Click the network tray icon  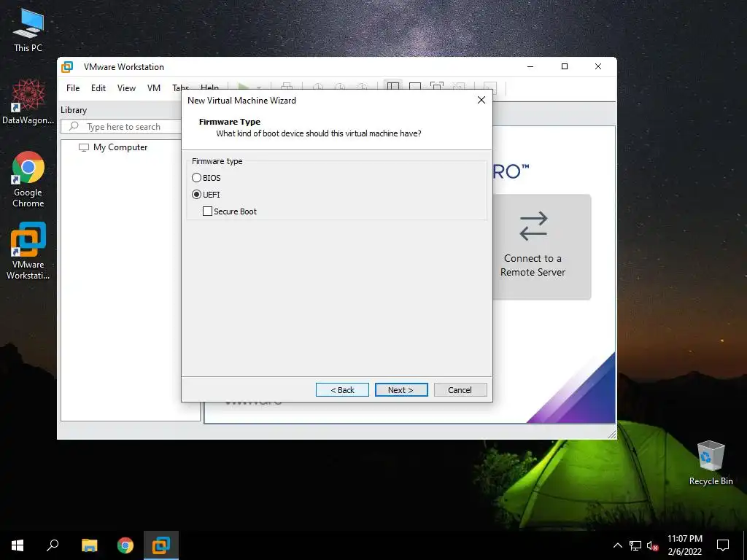pyautogui.click(x=635, y=545)
